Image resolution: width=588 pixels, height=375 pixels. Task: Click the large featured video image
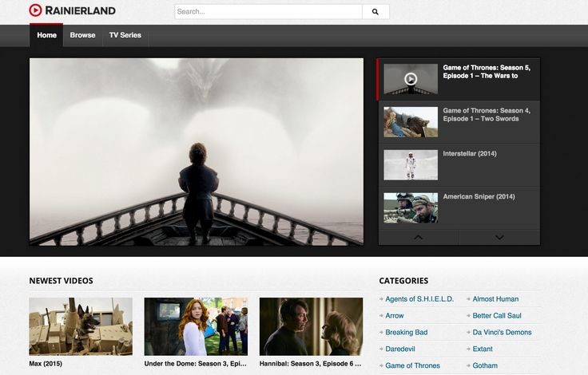pos(197,152)
